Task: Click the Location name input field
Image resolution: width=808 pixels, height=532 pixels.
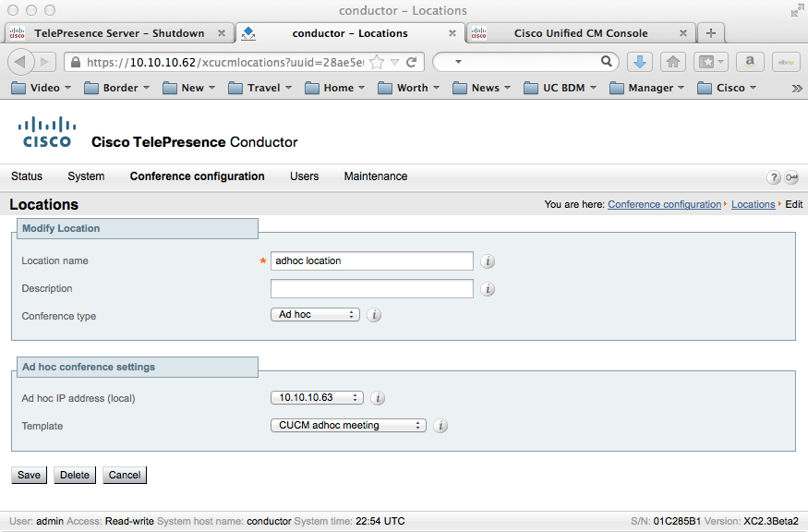Action: tap(371, 260)
